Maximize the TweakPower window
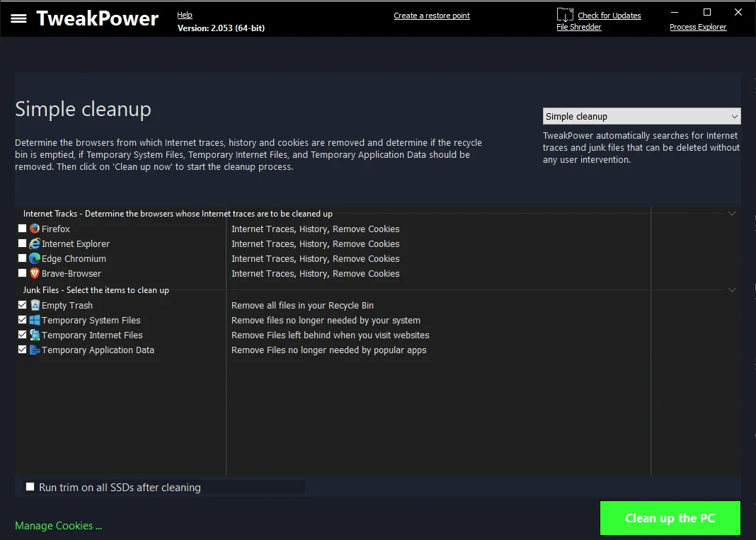Viewport: 756px width, 540px height. point(707,12)
